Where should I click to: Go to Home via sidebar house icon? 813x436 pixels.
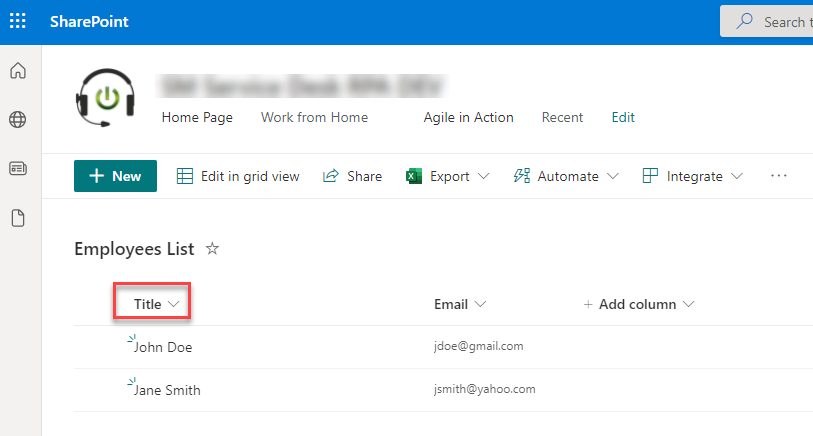[x=18, y=71]
